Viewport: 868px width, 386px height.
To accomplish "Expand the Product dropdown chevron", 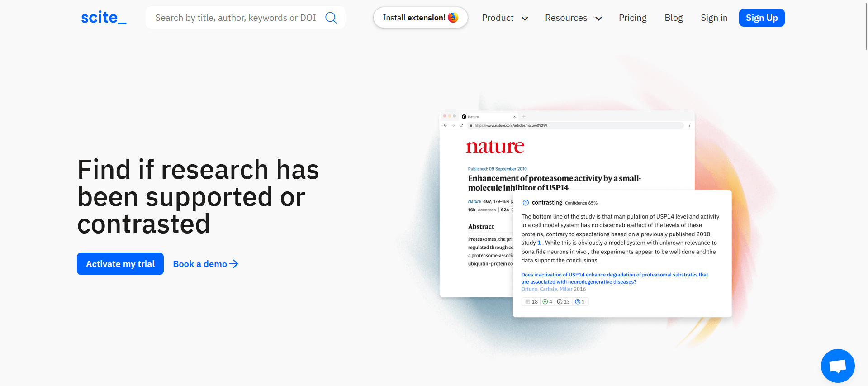I will coord(525,19).
